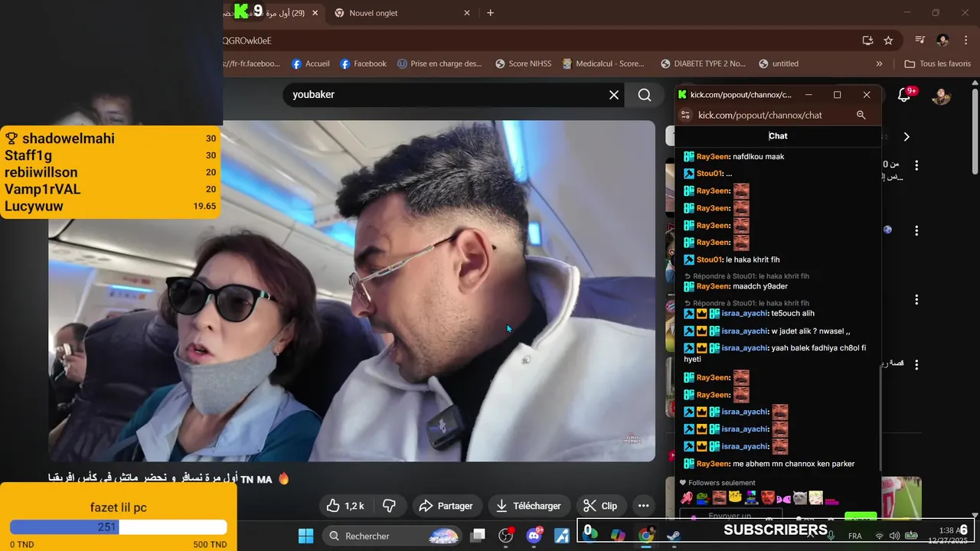This screenshot has width=980, height=551.
Task: Click the Télécharger download button
Action: 528,506
